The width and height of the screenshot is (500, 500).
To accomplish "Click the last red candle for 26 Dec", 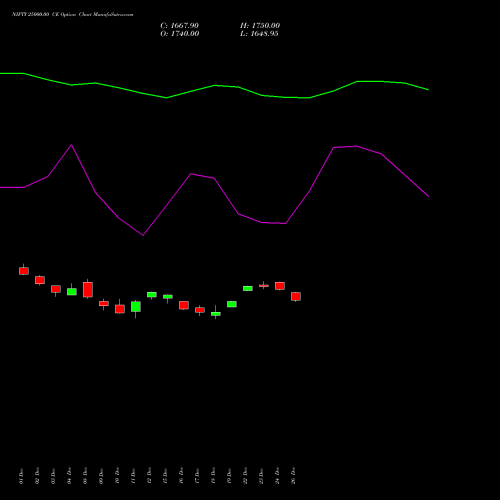I will pyautogui.click(x=296, y=297).
